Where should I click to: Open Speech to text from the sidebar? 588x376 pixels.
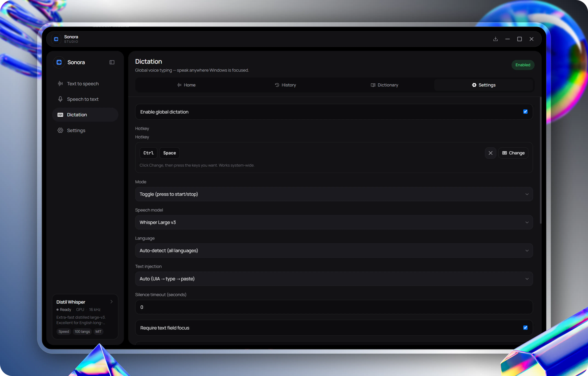(x=85, y=99)
